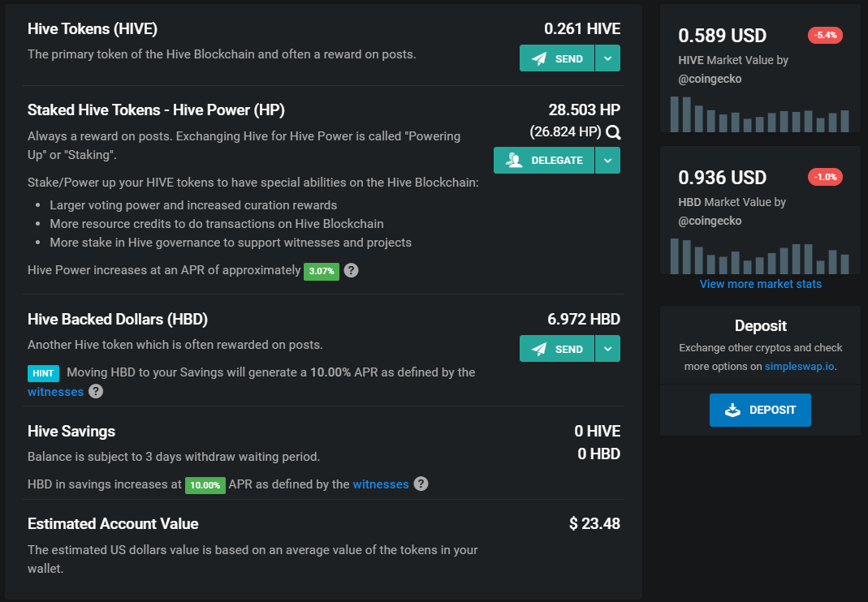Expand the dropdown arrow next to HIVE Send
This screenshot has width=868, height=602.
pyautogui.click(x=608, y=58)
